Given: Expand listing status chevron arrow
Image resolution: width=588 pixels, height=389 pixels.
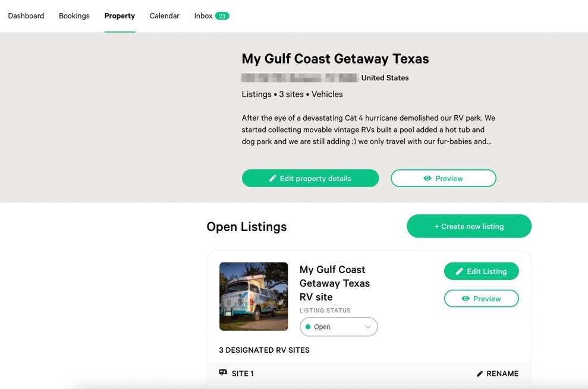Looking at the screenshot, I should (368, 327).
